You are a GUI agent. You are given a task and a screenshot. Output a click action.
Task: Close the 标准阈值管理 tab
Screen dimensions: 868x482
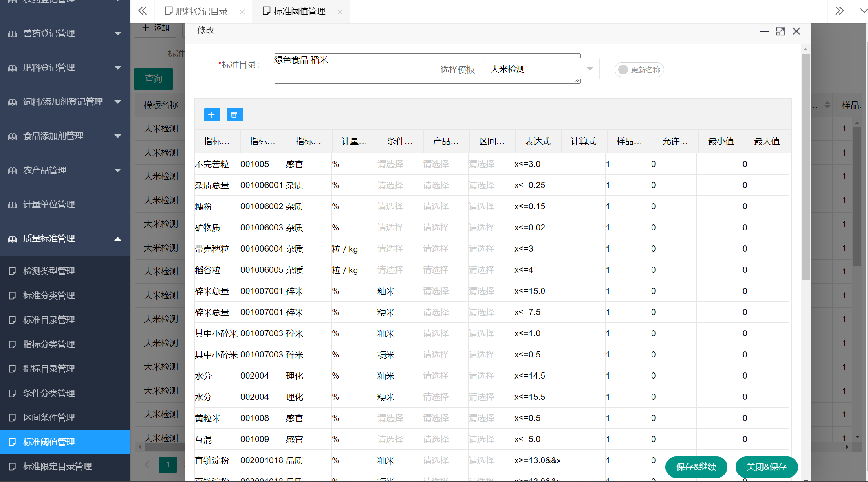tap(340, 12)
